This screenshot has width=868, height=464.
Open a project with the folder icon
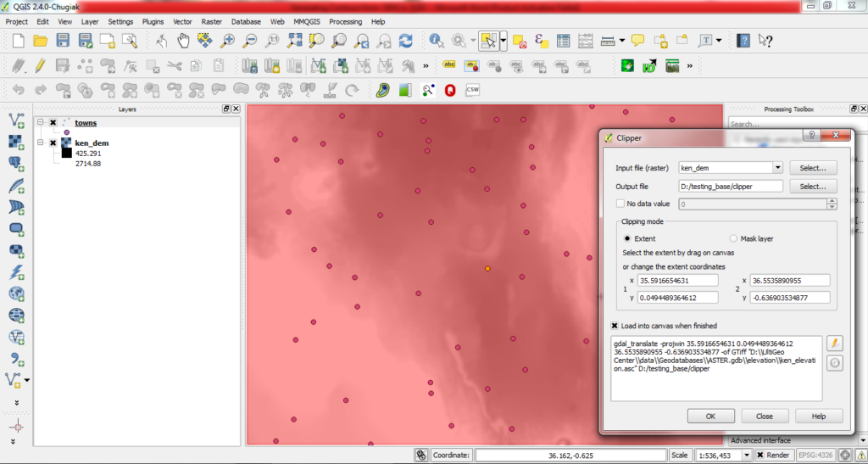coord(41,41)
